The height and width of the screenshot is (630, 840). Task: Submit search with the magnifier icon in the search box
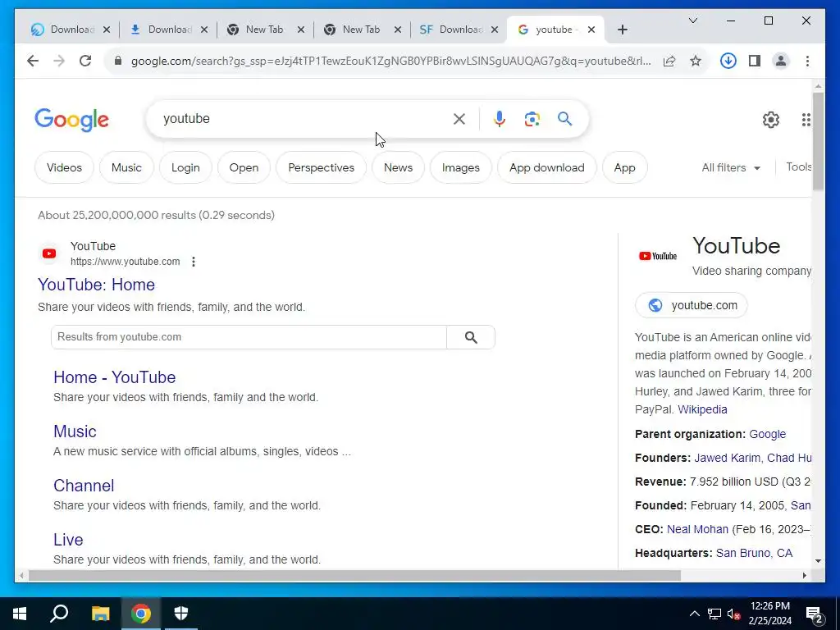(x=564, y=118)
